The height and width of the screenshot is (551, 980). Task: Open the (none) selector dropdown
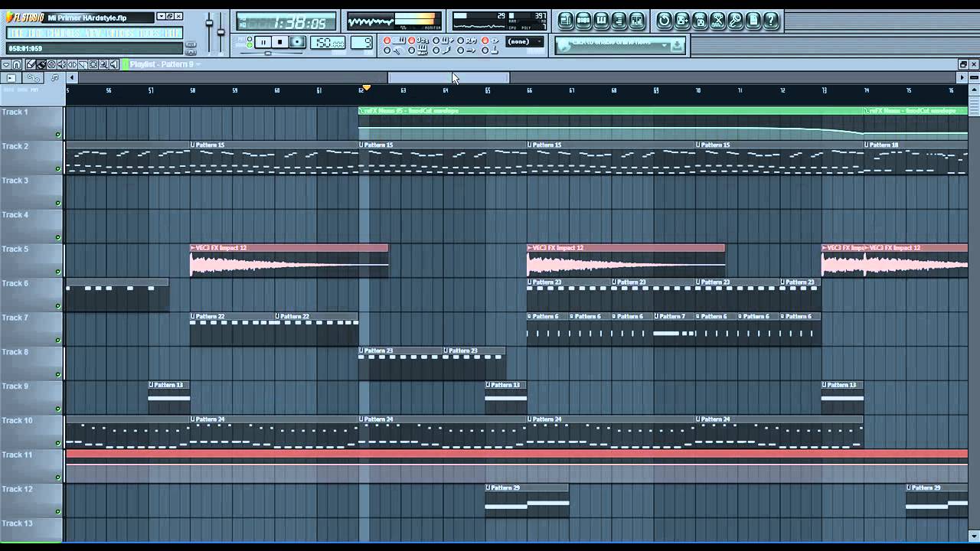pos(524,41)
